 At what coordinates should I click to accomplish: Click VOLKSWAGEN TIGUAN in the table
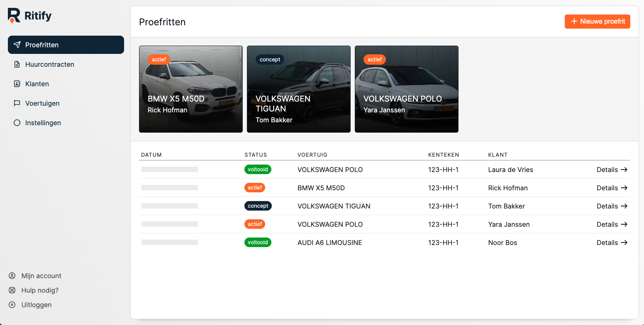[334, 206]
